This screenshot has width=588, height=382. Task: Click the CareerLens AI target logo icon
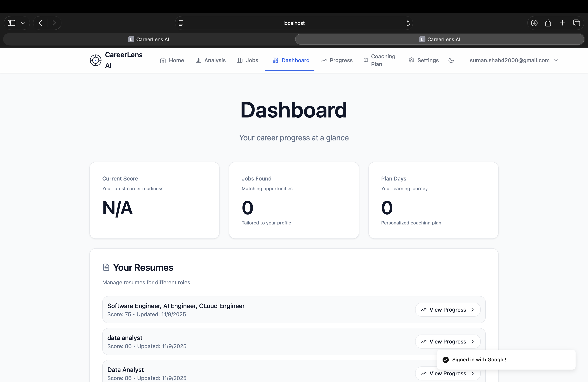tap(95, 60)
